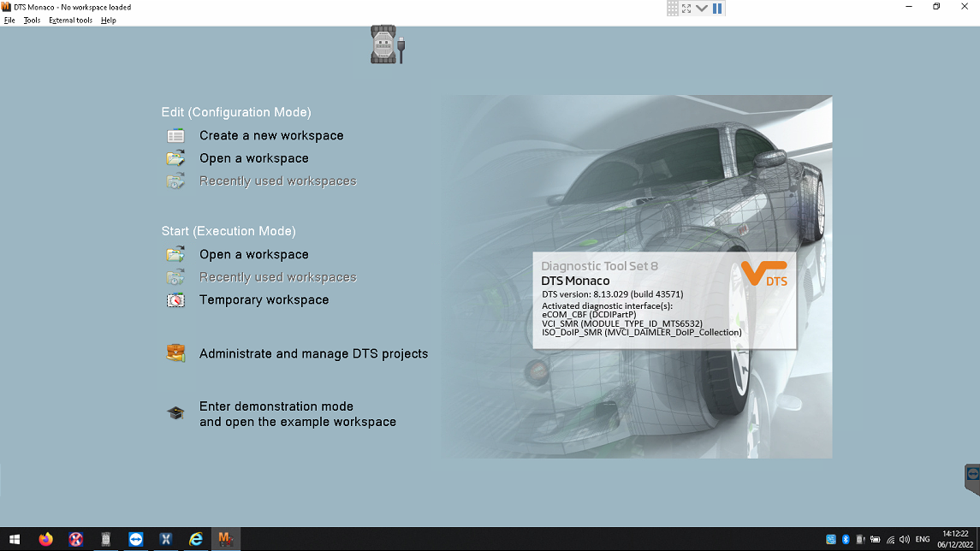Viewport: 980px width, 551px height.
Task: Click the Temporary workspace icon
Action: point(175,300)
